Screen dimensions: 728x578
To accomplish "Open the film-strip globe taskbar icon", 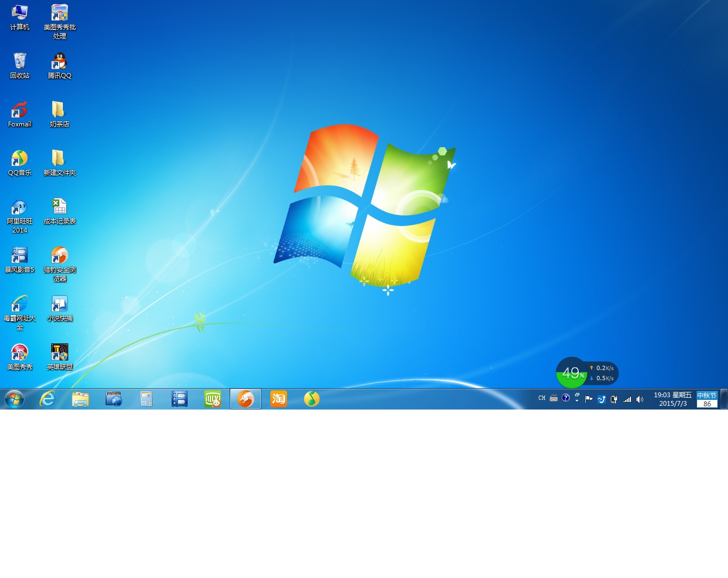I will 114,399.
